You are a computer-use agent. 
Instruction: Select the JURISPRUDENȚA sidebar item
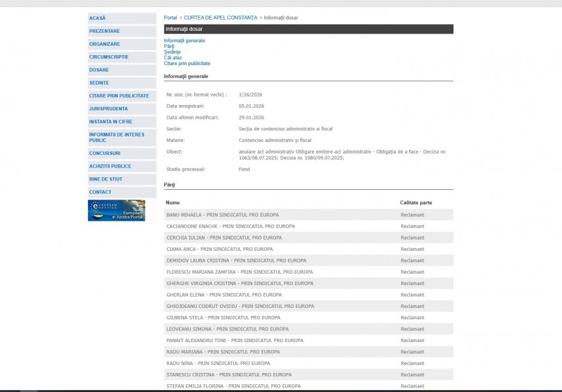pos(108,108)
